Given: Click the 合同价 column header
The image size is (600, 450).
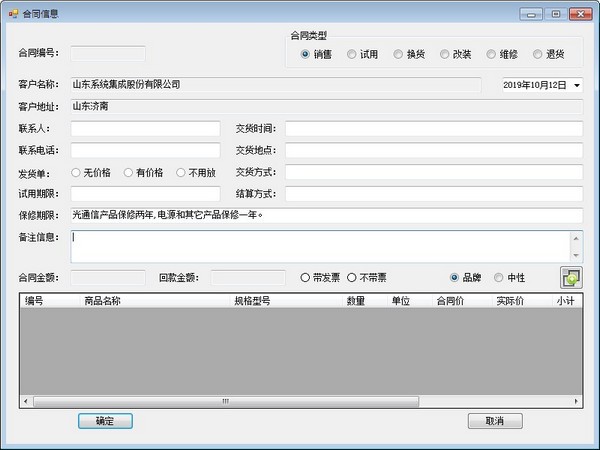Looking at the screenshot, I should point(461,301).
